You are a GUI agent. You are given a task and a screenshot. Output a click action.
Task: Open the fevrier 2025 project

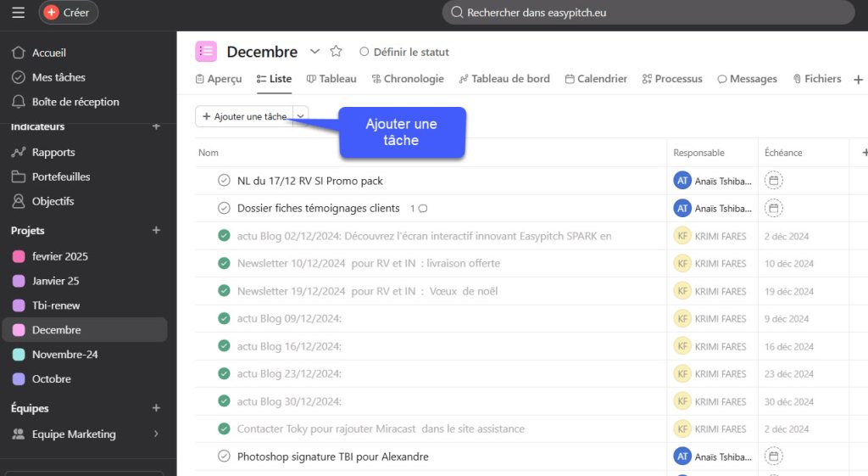tap(60, 256)
